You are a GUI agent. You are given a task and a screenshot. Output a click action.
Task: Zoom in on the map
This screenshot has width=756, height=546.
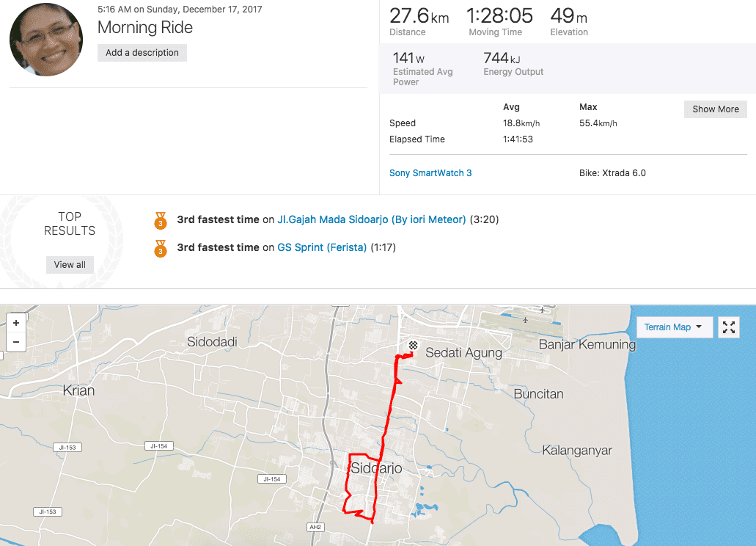tap(16, 323)
